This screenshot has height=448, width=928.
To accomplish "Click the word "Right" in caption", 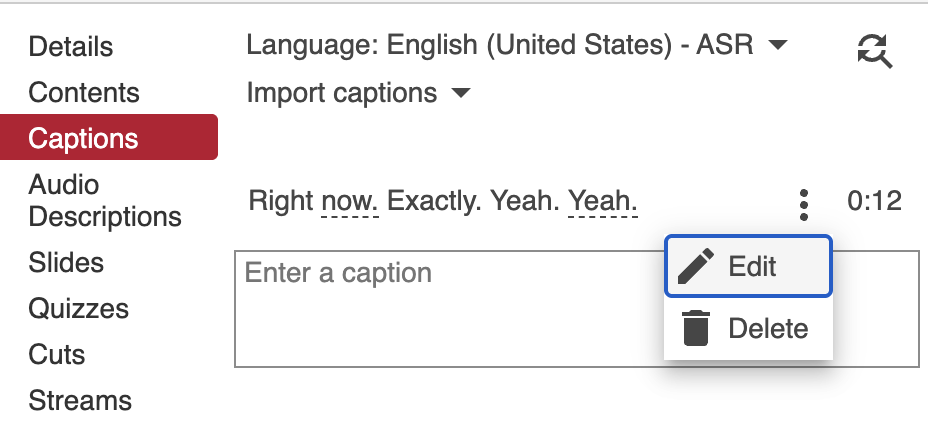I will tap(280, 202).
